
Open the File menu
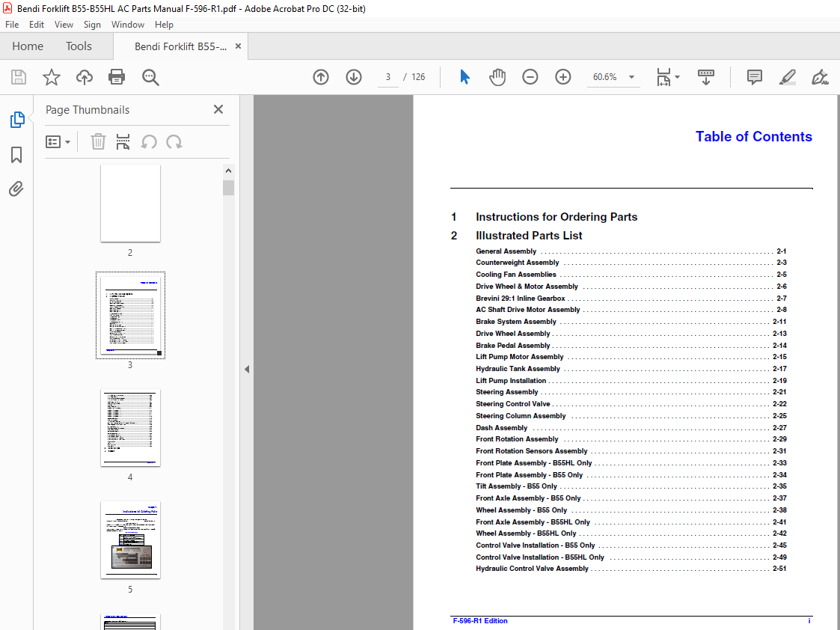coord(12,25)
